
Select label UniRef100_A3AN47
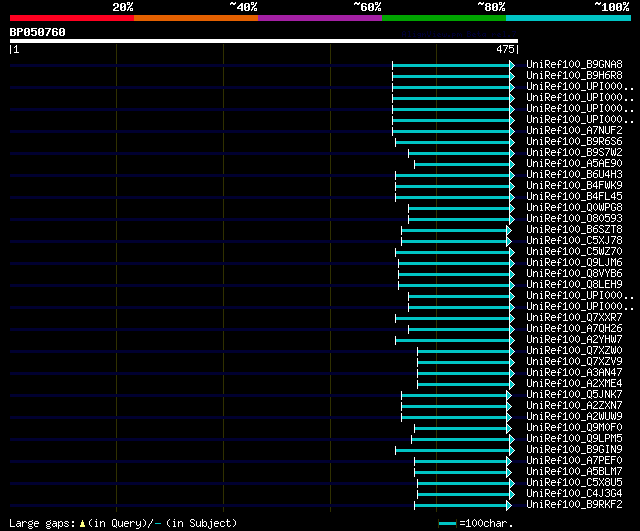point(574,373)
